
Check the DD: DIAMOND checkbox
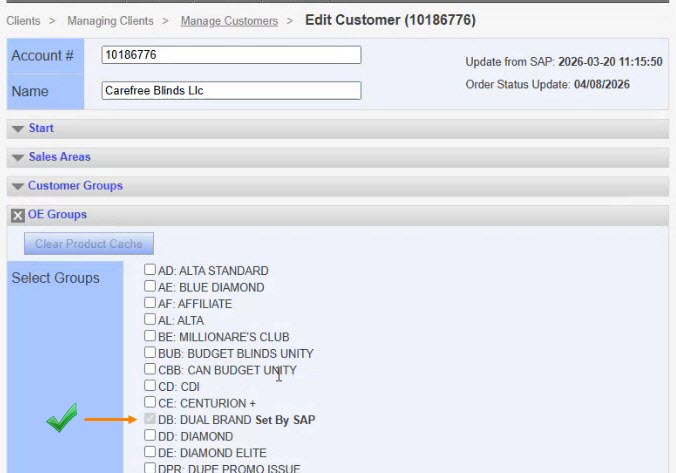click(150, 436)
